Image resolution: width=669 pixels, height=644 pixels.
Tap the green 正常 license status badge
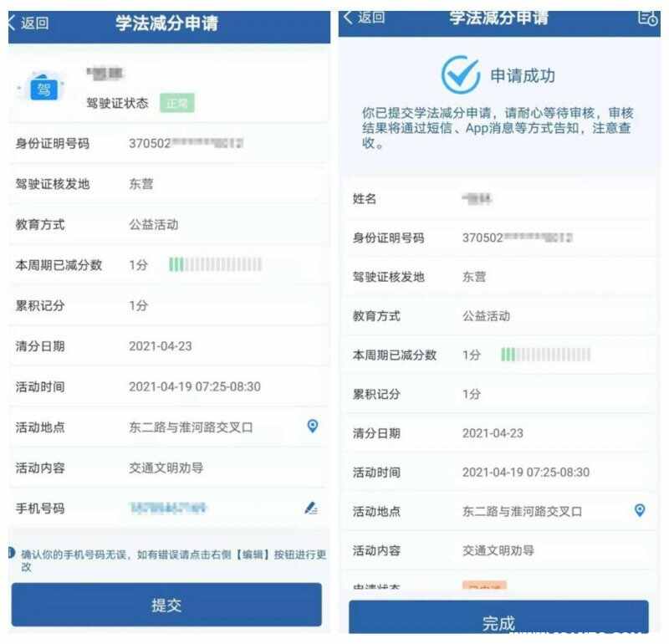177,103
